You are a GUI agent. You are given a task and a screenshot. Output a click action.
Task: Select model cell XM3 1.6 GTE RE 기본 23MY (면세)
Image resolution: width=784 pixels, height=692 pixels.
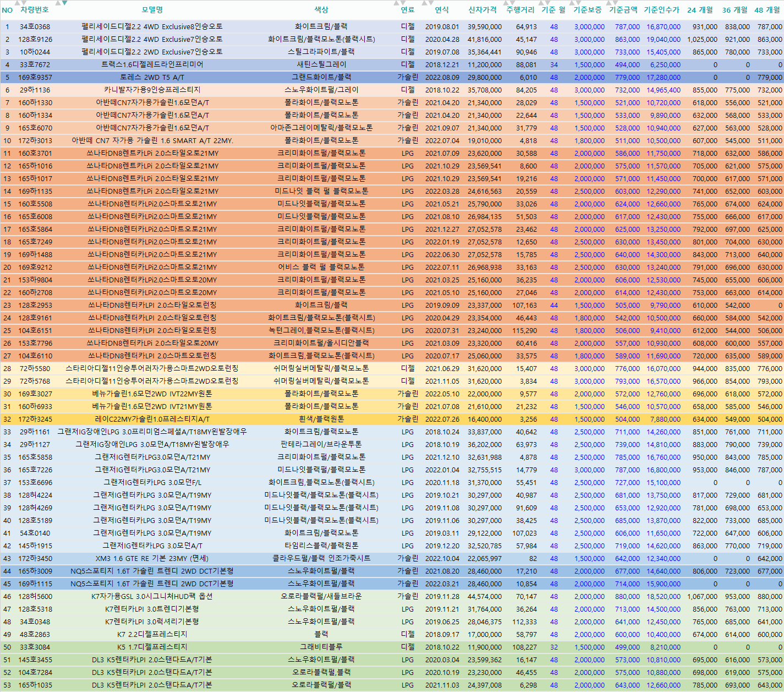[x=152, y=558]
